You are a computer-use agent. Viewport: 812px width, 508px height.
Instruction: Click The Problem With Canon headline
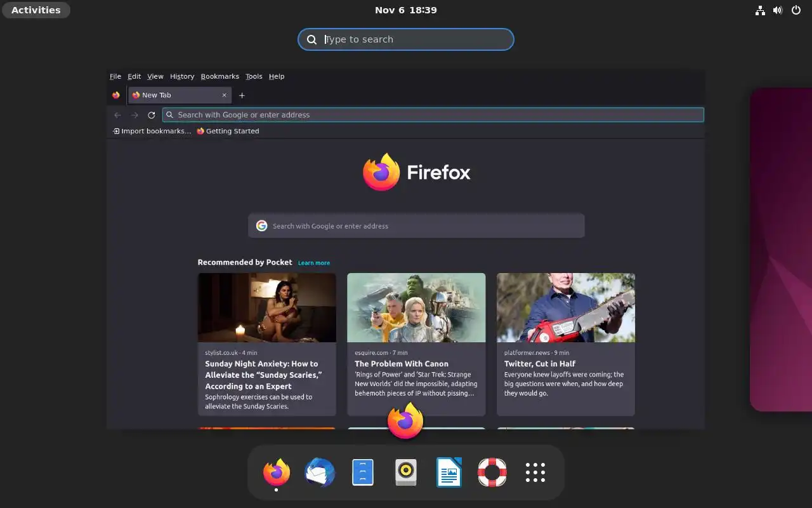point(402,364)
